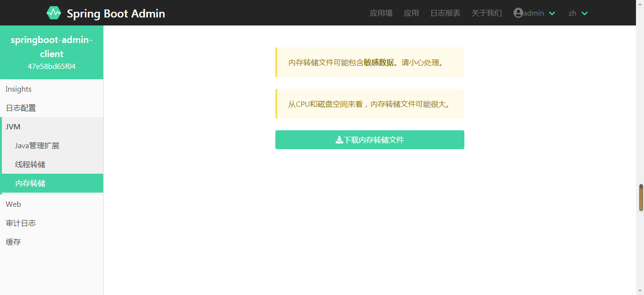Image resolution: width=644 pixels, height=295 pixels.
Task: Open 线程转储 under JVM
Action: point(52,165)
